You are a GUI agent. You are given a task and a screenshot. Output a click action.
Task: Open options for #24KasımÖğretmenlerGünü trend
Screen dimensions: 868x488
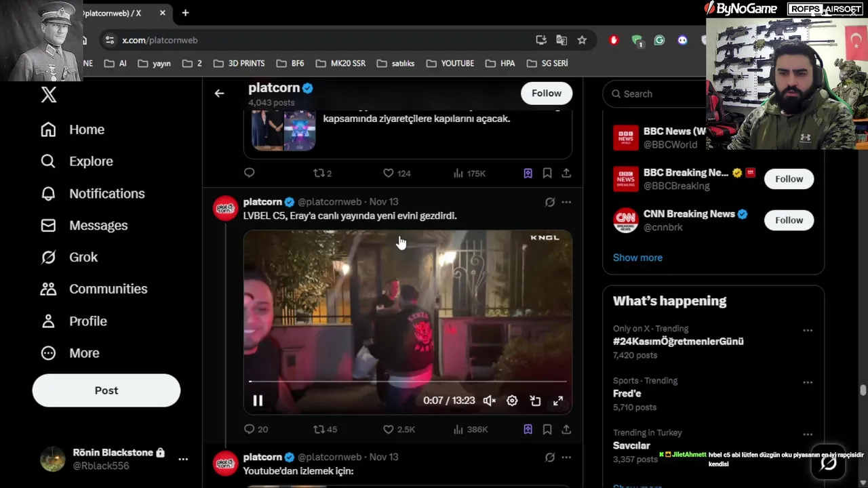click(x=808, y=330)
